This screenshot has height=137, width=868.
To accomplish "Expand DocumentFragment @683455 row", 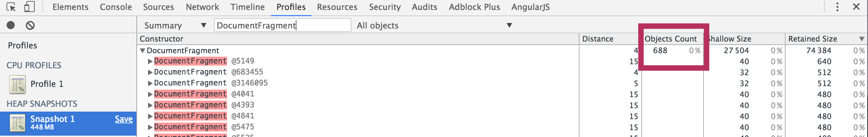I will 150,72.
